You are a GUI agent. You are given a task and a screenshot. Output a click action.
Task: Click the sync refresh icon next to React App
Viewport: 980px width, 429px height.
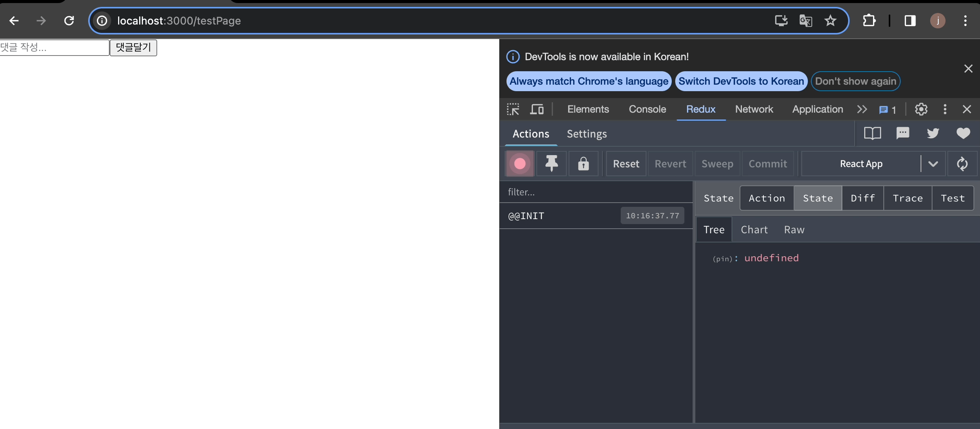962,164
